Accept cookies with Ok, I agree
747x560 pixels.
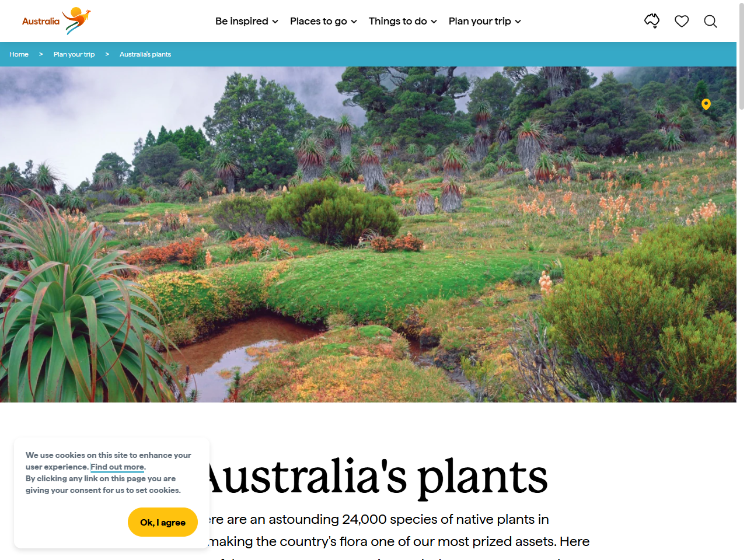(x=163, y=522)
